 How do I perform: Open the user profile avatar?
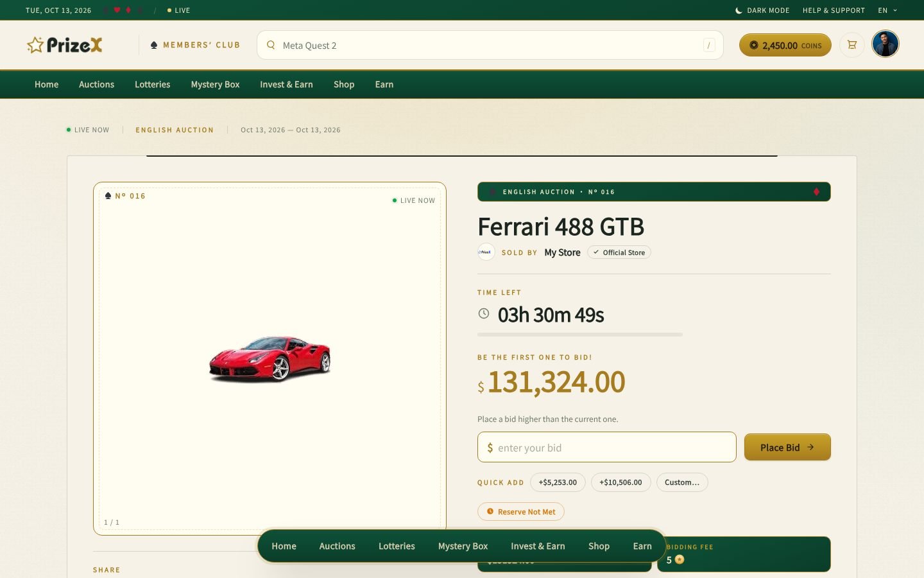[x=886, y=44]
